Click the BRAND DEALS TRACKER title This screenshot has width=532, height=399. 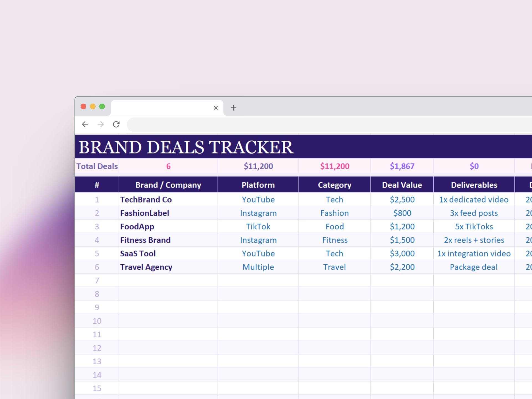(x=186, y=147)
